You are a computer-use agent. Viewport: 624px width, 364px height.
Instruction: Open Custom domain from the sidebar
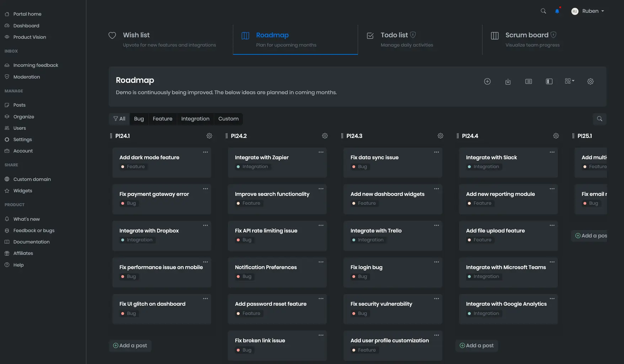[32, 179]
